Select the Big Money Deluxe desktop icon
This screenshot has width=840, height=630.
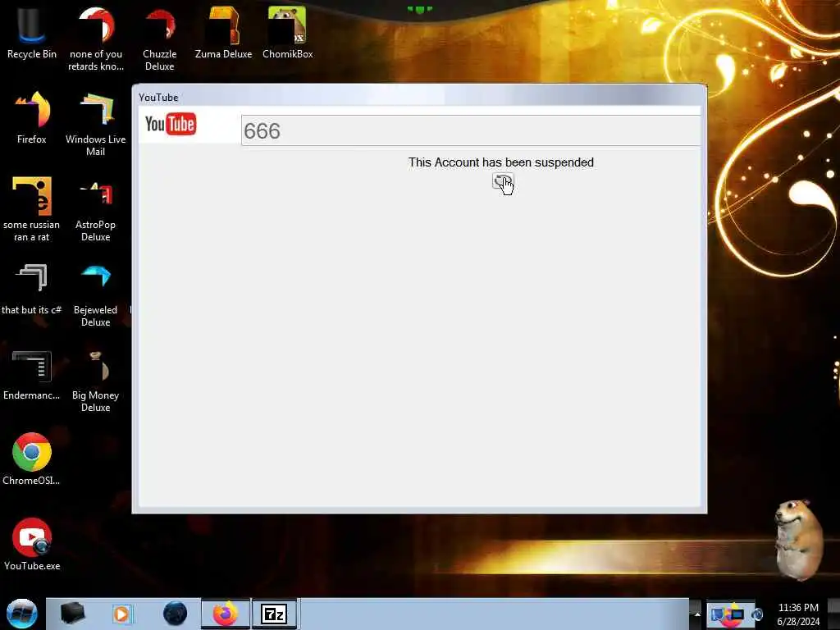pos(96,381)
